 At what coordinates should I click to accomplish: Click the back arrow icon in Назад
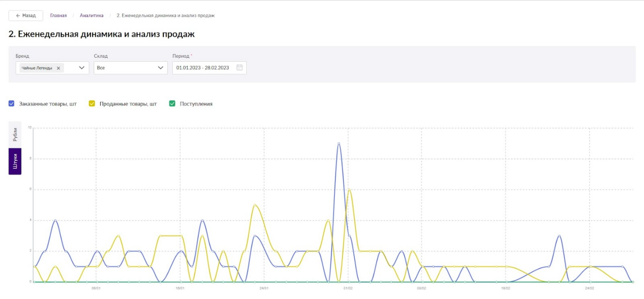click(18, 15)
